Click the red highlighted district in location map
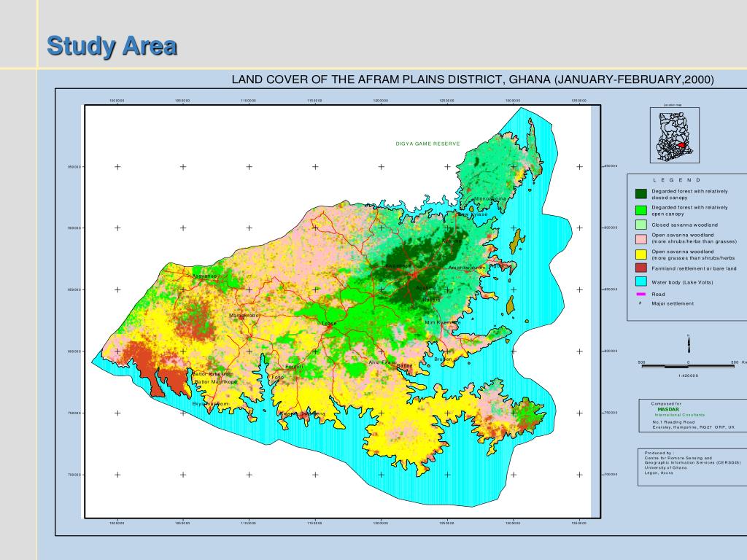 coord(682,145)
